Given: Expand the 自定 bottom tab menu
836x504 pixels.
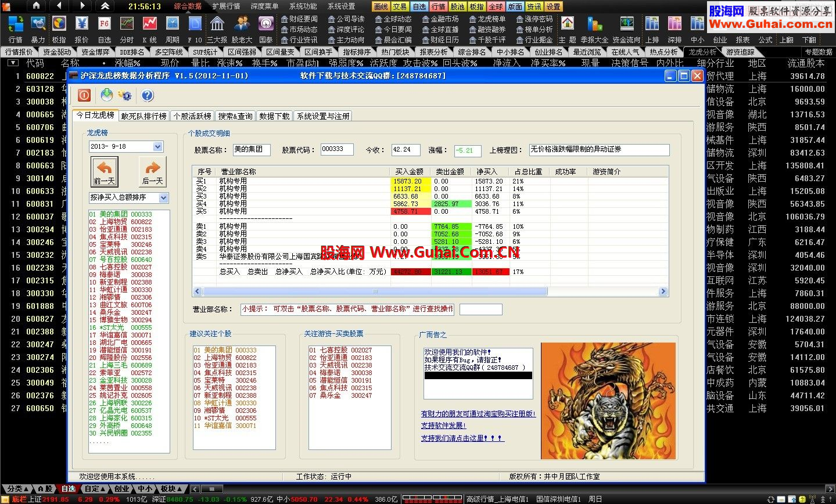Looking at the screenshot, I should [x=95, y=489].
